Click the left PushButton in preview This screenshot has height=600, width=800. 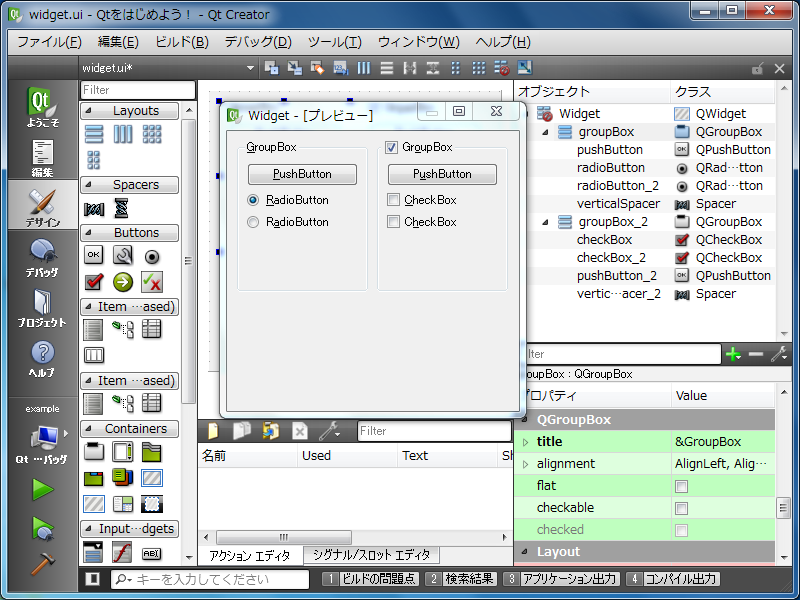pos(302,174)
